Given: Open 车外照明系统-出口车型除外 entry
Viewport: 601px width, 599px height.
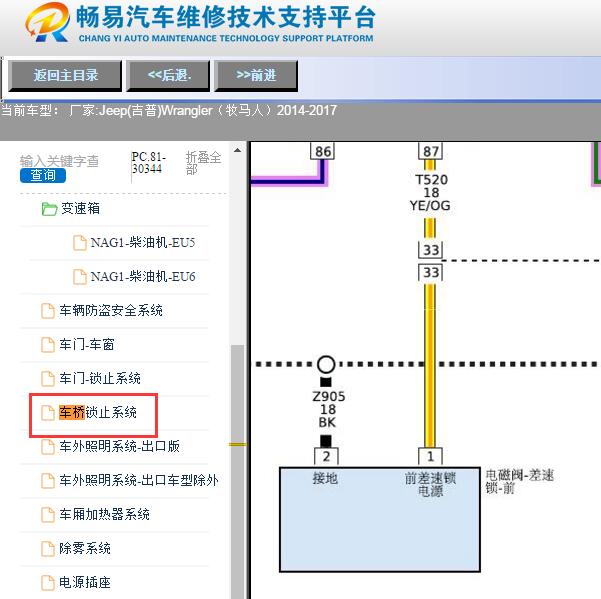Looking at the screenshot, I should (x=139, y=480).
